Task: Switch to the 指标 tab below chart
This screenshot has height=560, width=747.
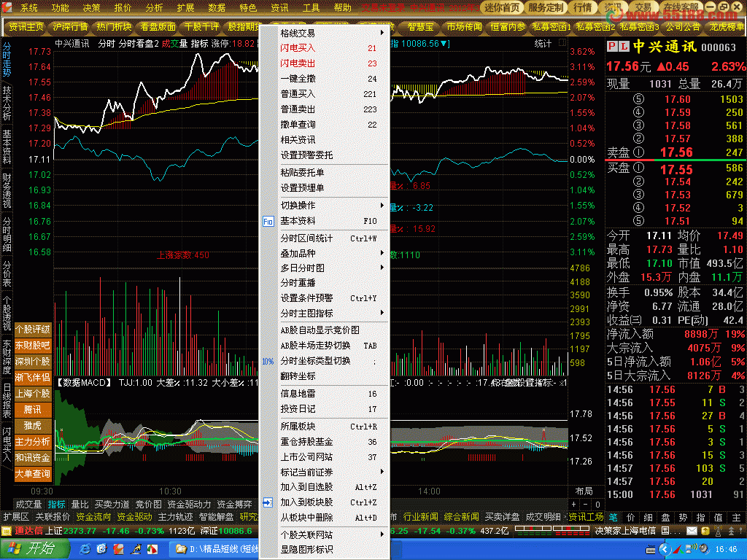Action: (56, 505)
